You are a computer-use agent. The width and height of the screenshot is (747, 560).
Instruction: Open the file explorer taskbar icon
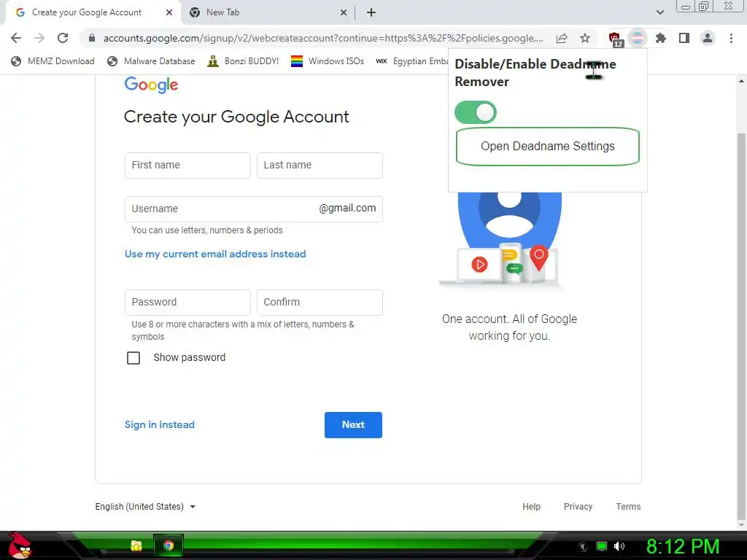pyautogui.click(x=136, y=545)
